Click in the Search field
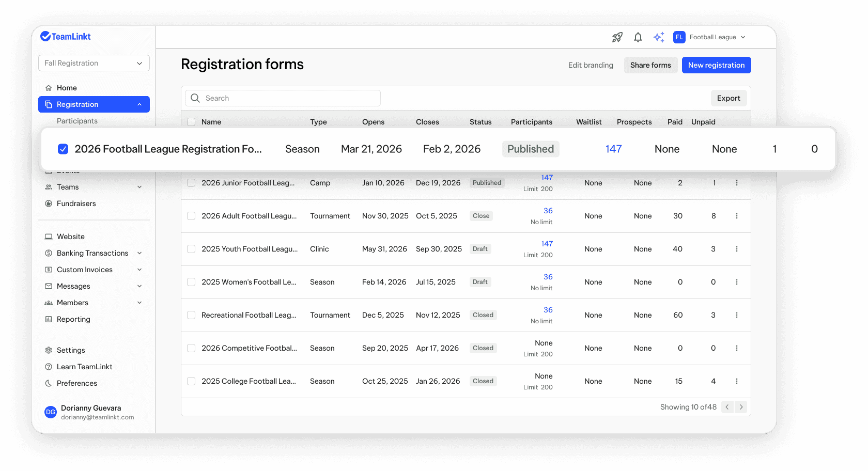This screenshot has width=868, height=471. (x=282, y=98)
